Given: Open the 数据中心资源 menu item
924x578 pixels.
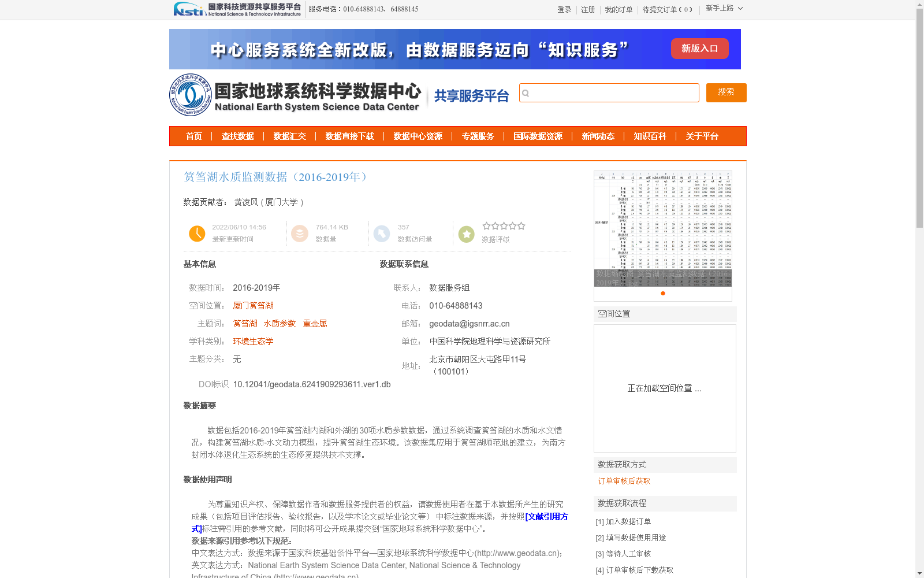Looking at the screenshot, I should point(418,136).
